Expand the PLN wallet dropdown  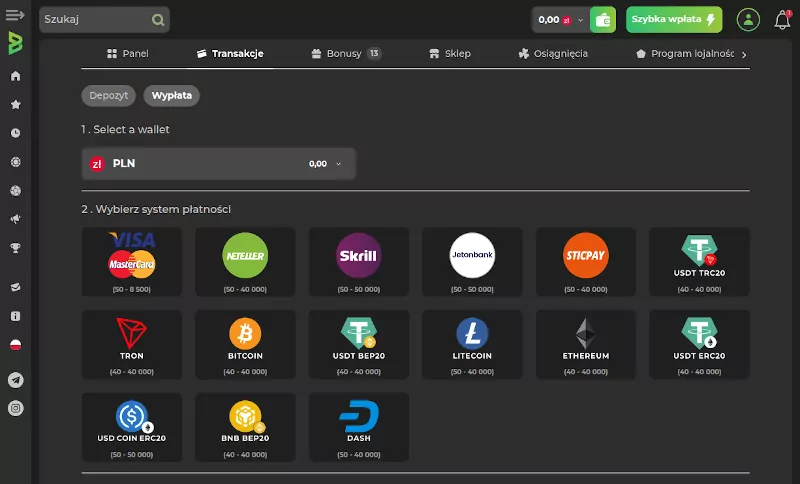click(x=218, y=164)
